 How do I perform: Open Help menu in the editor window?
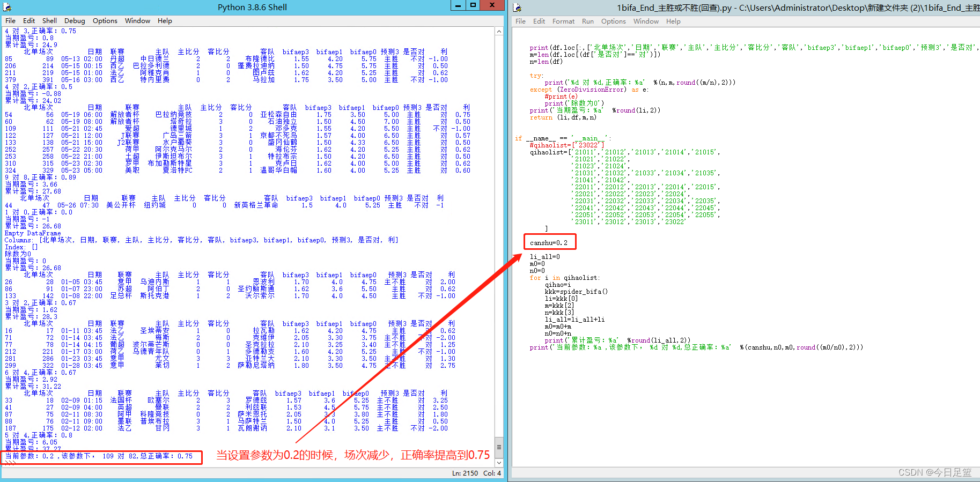673,21
